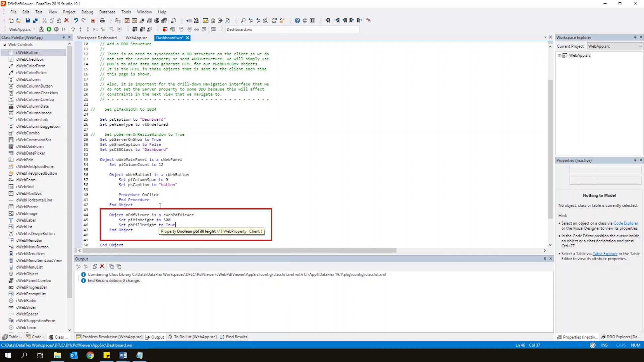
Task: Expand WebApp.src tree node
Action: [559, 56]
